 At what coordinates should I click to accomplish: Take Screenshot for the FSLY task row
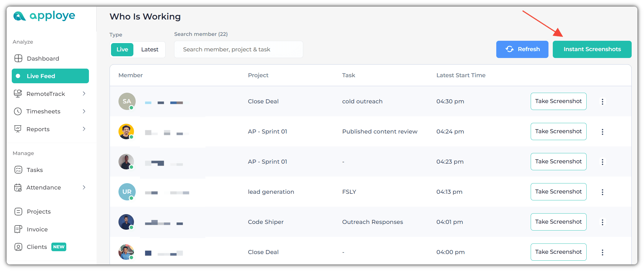[x=558, y=192]
